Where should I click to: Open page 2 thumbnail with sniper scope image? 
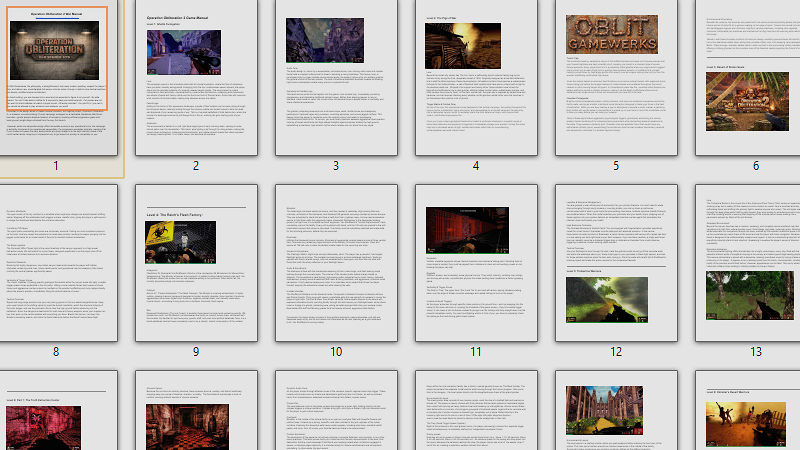pos(196,78)
